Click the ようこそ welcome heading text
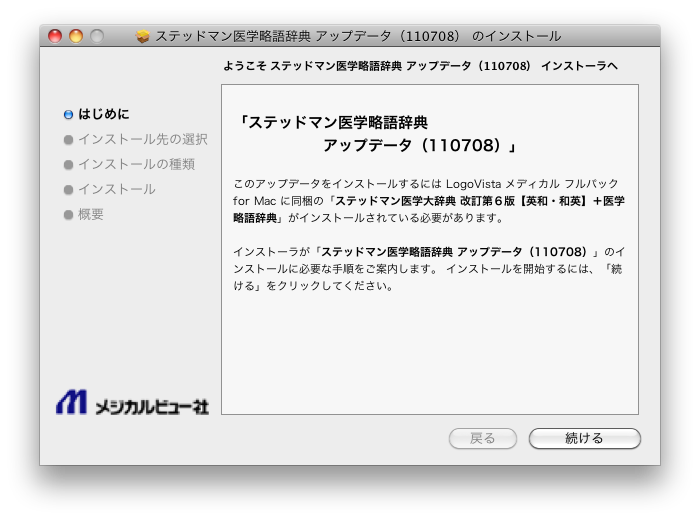 click(x=421, y=66)
